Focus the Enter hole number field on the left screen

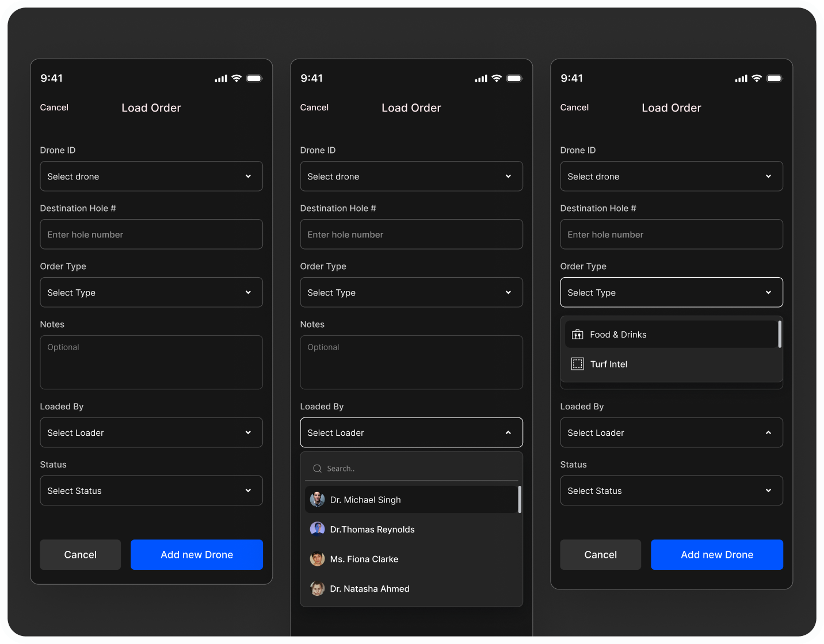151,235
